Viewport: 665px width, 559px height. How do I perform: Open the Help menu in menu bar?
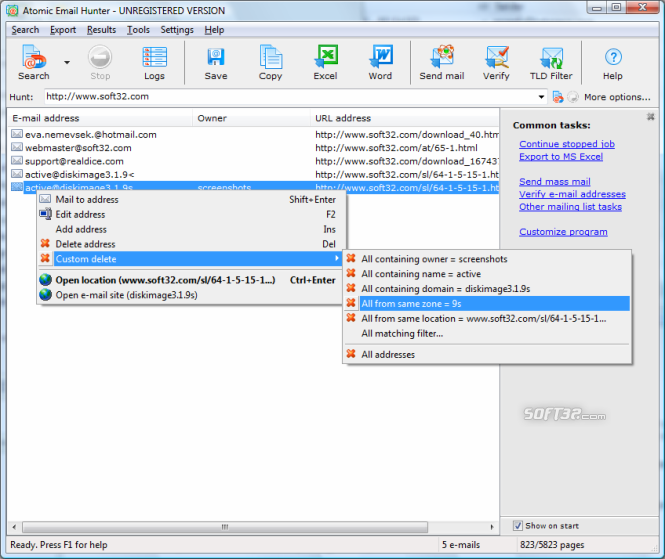tap(214, 30)
